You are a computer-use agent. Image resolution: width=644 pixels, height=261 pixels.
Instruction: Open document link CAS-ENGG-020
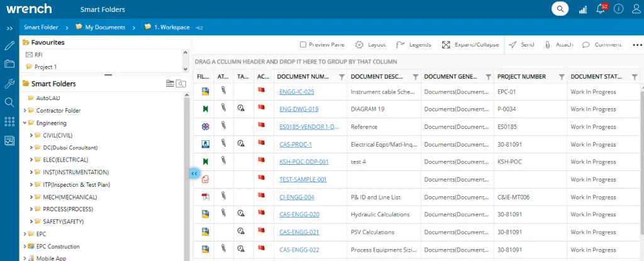coord(299,214)
